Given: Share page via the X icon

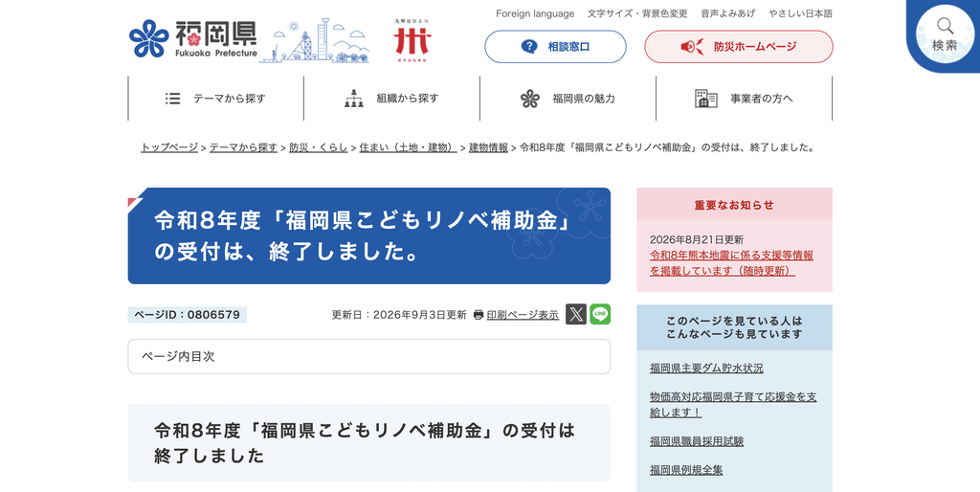Looking at the screenshot, I should point(575,315).
